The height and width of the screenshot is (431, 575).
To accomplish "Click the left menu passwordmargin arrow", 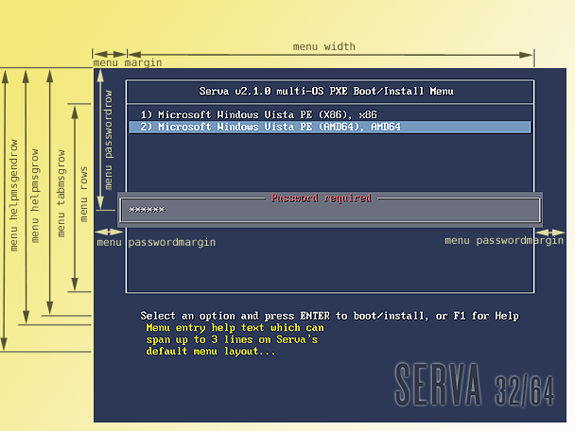I will (109, 232).
